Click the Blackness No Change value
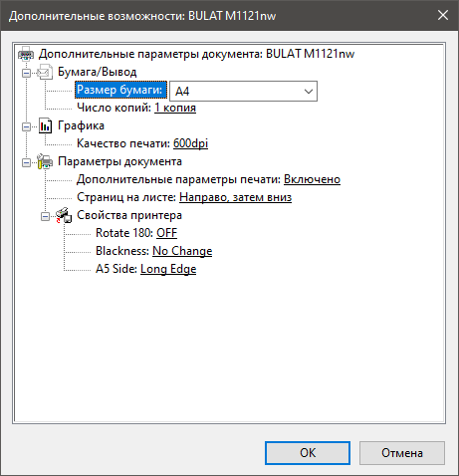 pos(182,251)
